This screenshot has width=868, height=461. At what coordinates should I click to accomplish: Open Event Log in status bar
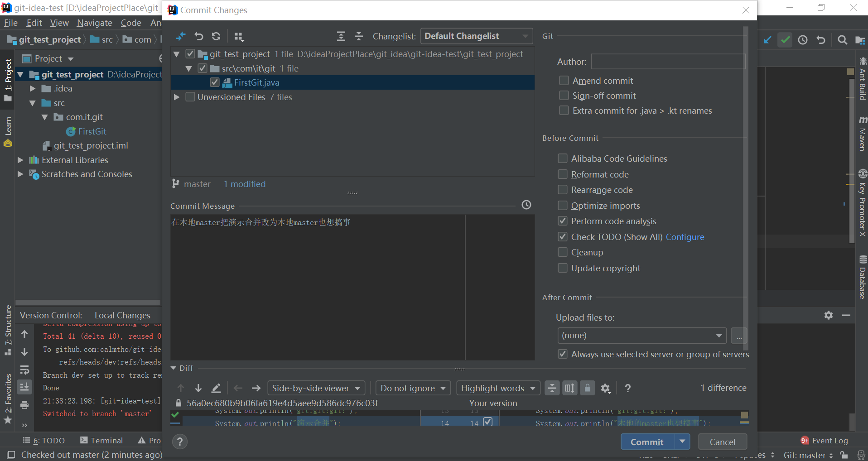click(825, 441)
